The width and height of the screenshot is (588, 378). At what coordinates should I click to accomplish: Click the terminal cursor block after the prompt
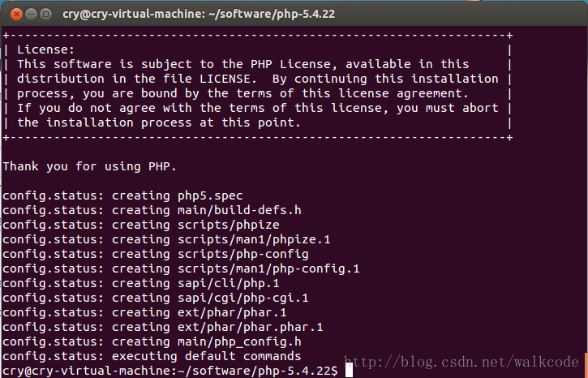349,371
